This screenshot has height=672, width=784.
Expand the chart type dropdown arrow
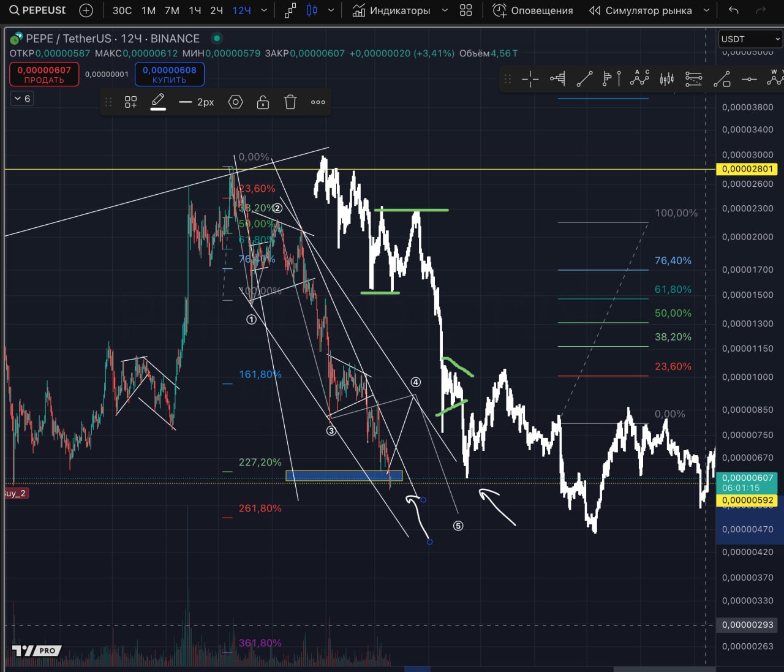tap(331, 10)
